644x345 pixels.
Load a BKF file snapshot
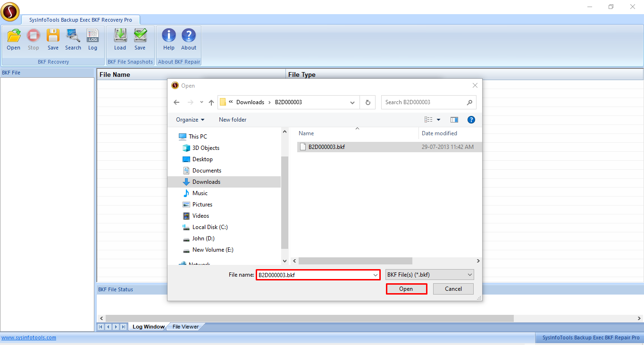(x=120, y=40)
